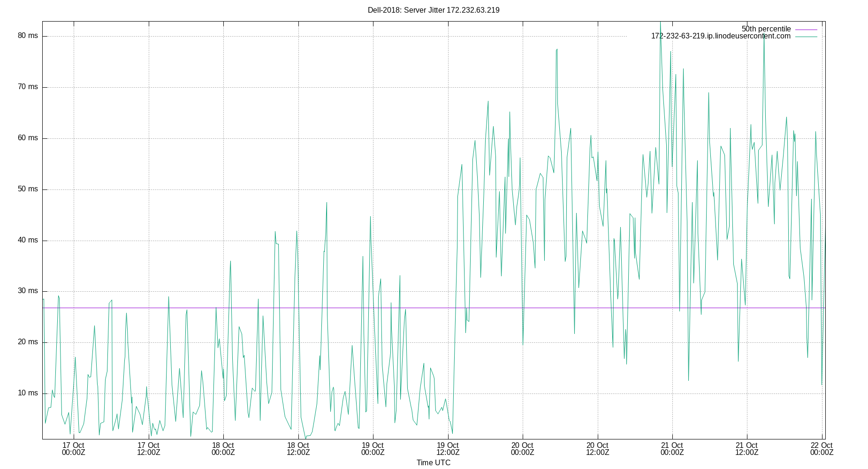The height and width of the screenshot is (469, 868).
Task: Click the "50 ms" y-axis label
Action: click(28, 189)
